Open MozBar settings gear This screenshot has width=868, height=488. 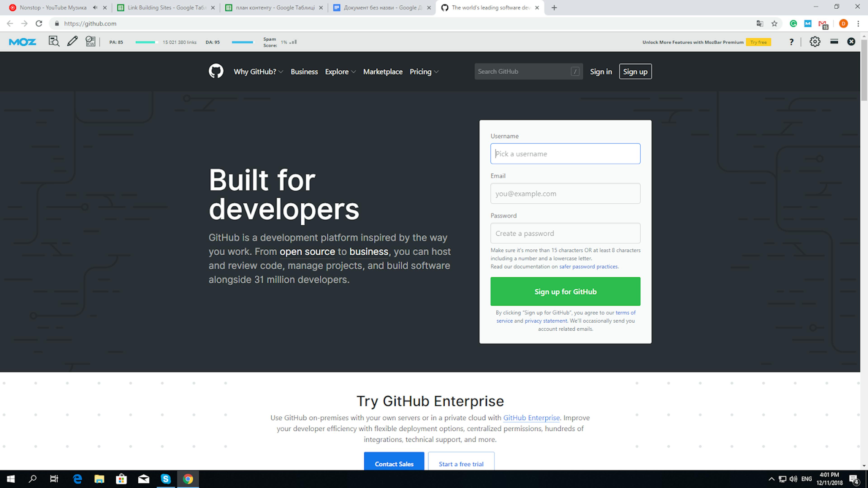coord(815,42)
